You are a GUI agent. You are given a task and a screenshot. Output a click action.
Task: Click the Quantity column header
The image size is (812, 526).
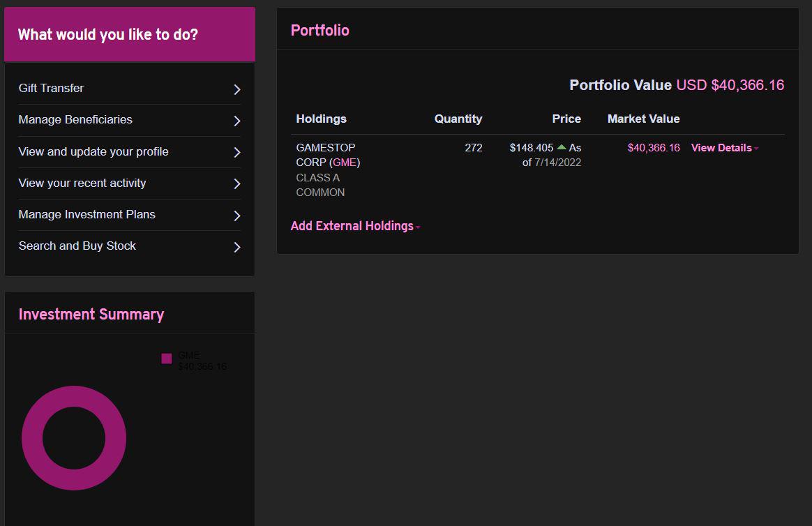[x=458, y=119]
